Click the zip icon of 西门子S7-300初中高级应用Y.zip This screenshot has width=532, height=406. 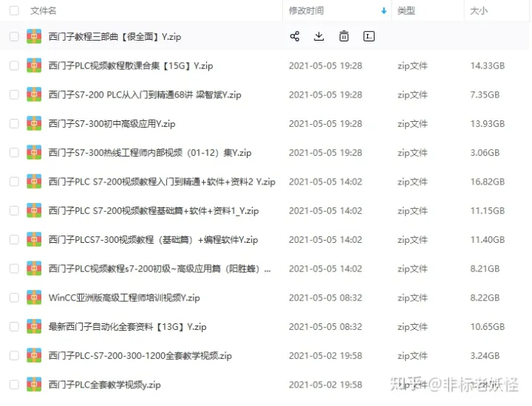(x=34, y=123)
